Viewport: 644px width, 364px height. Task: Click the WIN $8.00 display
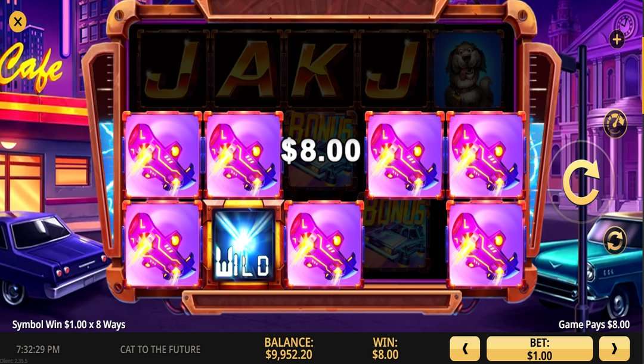click(x=385, y=348)
